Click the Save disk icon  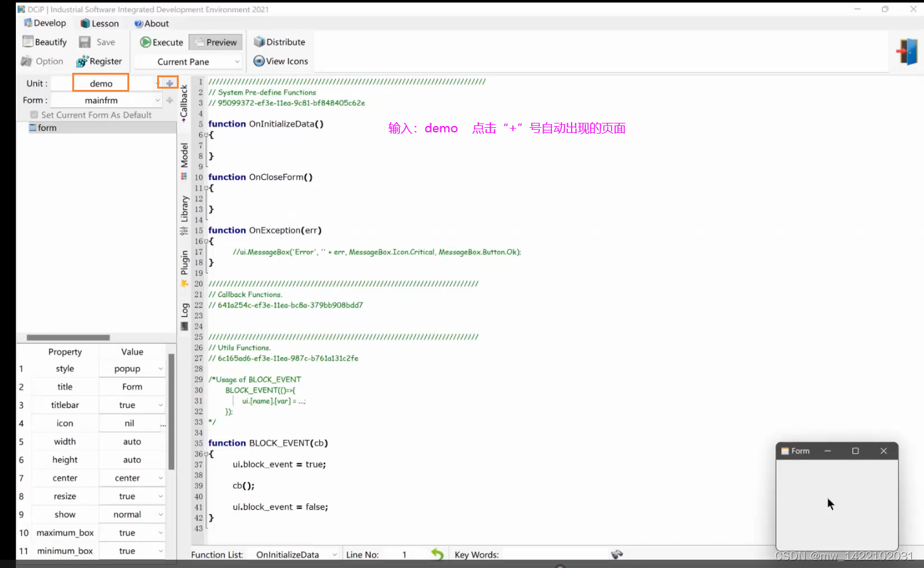click(84, 42)
